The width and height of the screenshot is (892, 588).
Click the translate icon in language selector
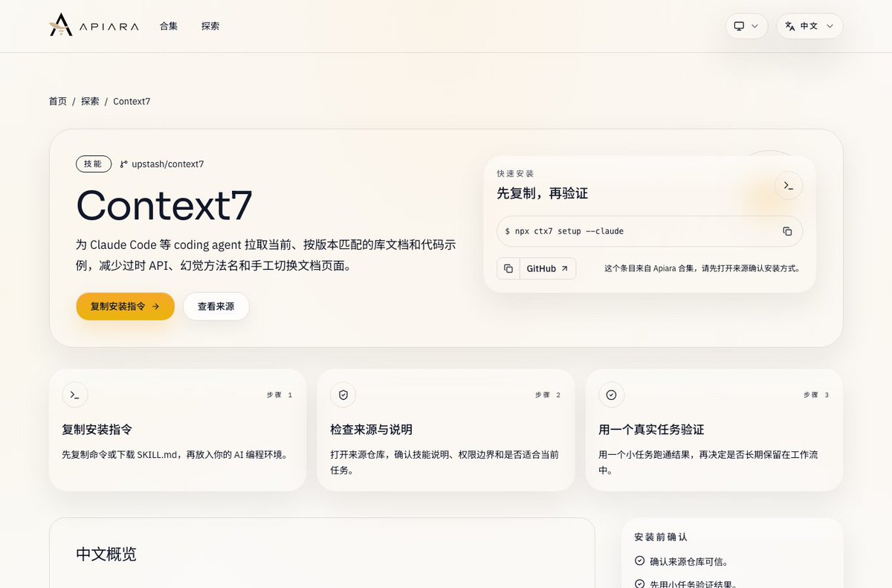[790, 26]
